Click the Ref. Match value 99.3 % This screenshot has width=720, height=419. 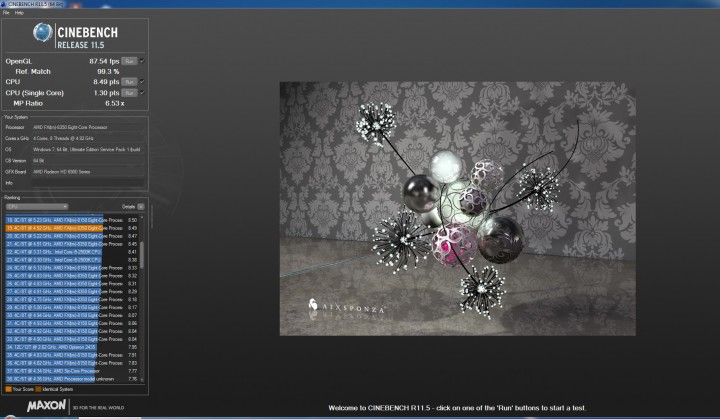pos(108,72)
